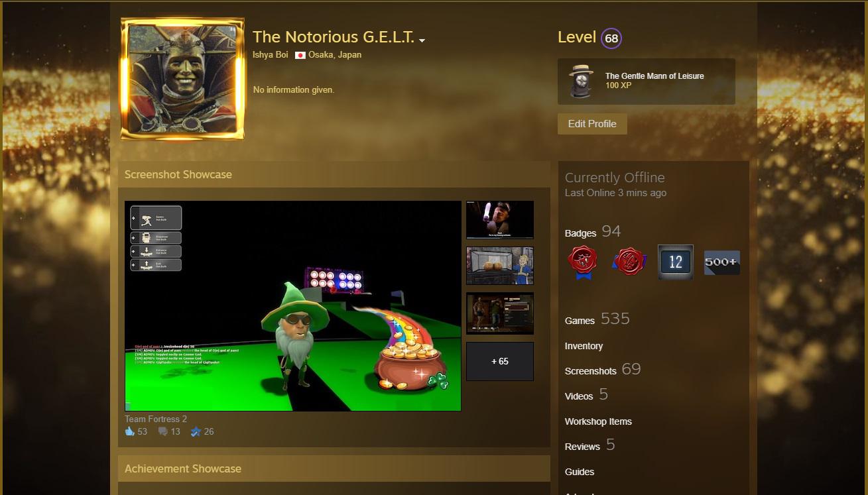Open the 12 years of service badge
The height and width of the screenshot is (495, 868).
coord(675,262)
